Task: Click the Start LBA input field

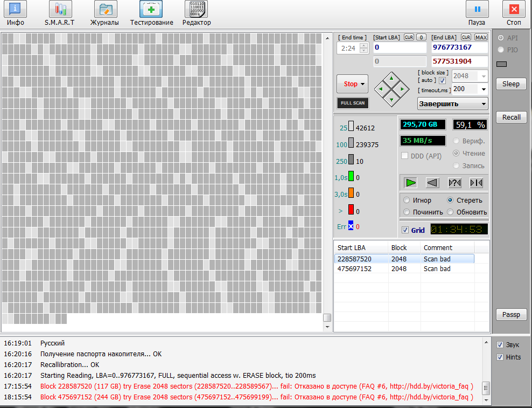Action: (398, 47)
